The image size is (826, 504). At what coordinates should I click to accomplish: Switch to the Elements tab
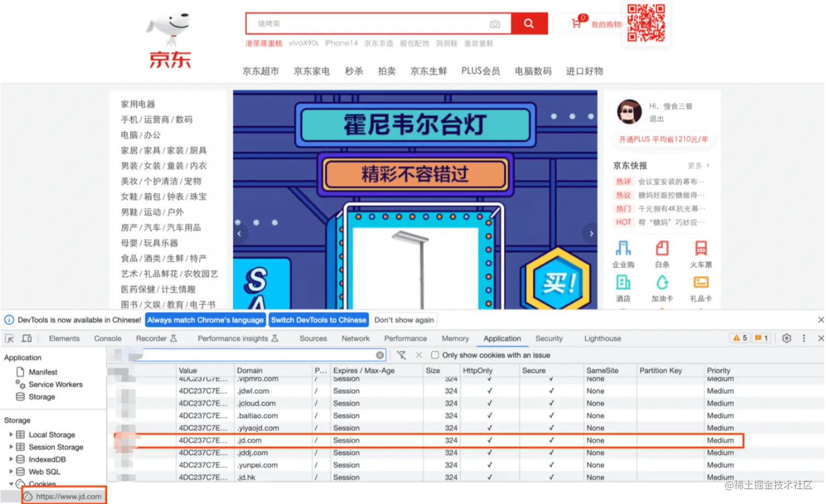(x=64, y=339)
